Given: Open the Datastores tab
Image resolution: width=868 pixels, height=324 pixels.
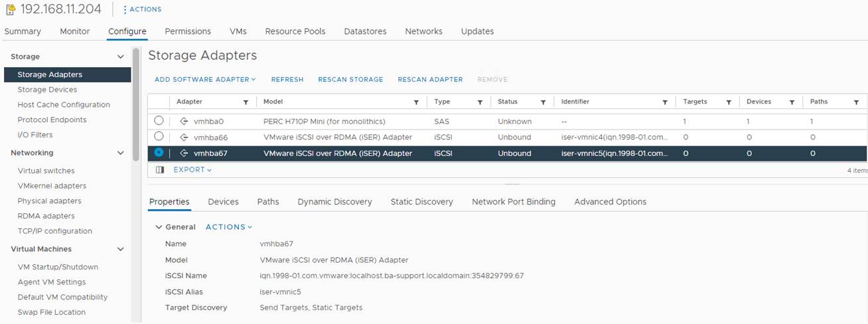Looking at the screenshot, I should pyautogui.click(x=365, y=31).
